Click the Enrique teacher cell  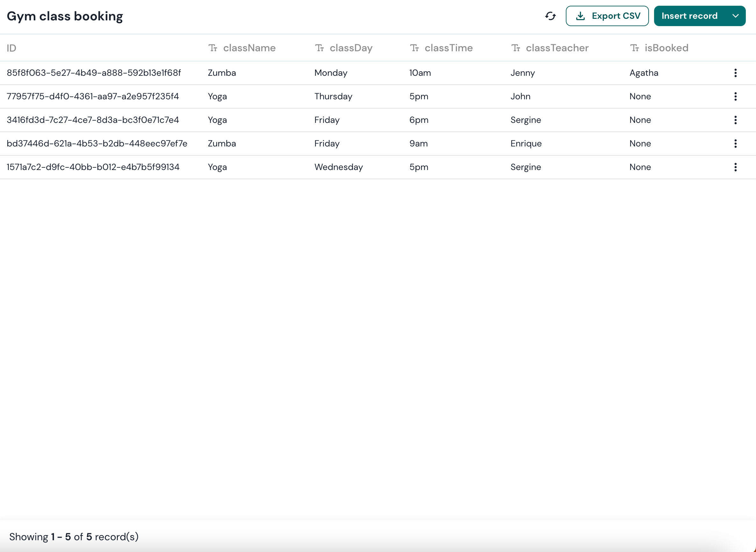click(526, 144)
